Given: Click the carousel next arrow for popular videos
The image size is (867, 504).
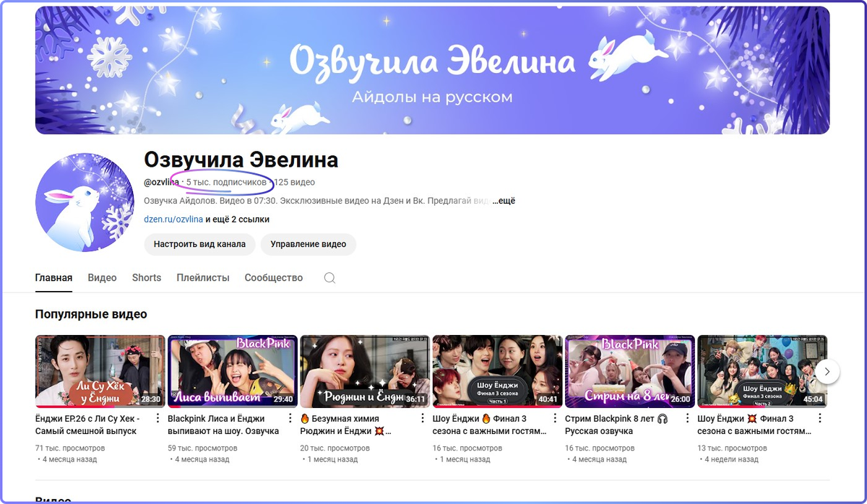Looking at the screenshot, I should (828, 370).
